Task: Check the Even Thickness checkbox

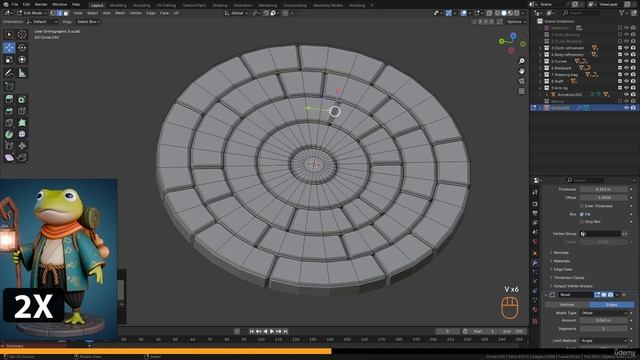Action: 582,206
